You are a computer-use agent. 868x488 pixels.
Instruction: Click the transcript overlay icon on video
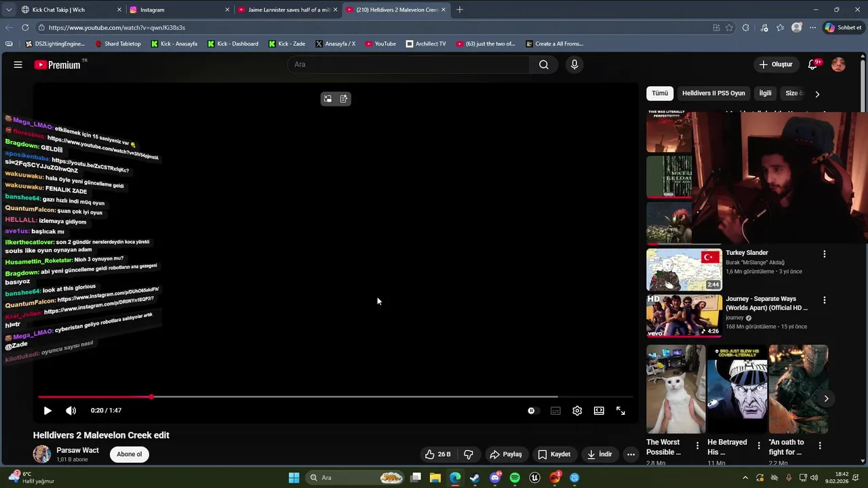click(x=344, y=99)
